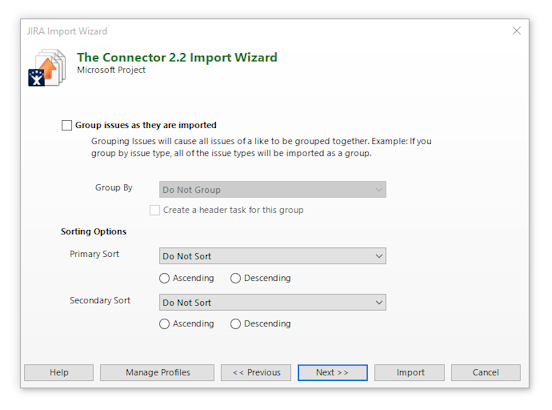This screenshot has height=410, width=552.
Task: Advance with the Next button
Action: tap(333, 372)
